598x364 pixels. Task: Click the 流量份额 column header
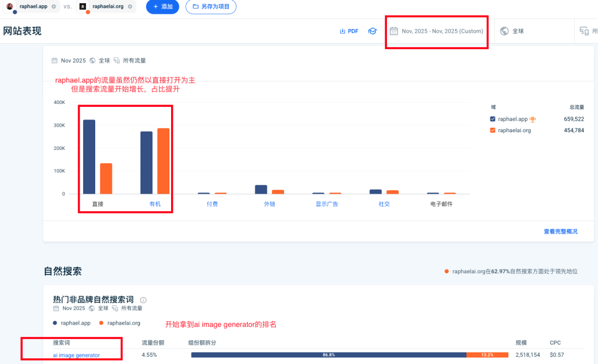click(x=153, y=342)
